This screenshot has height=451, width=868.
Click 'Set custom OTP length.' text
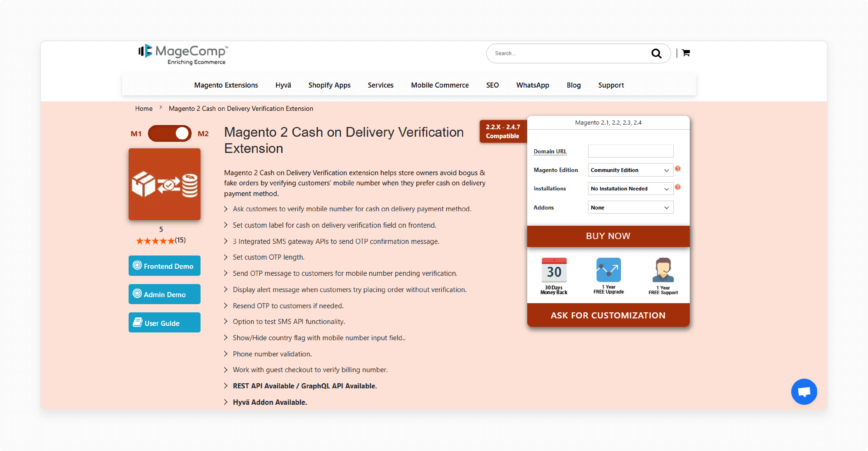click(x=268, y=257)
